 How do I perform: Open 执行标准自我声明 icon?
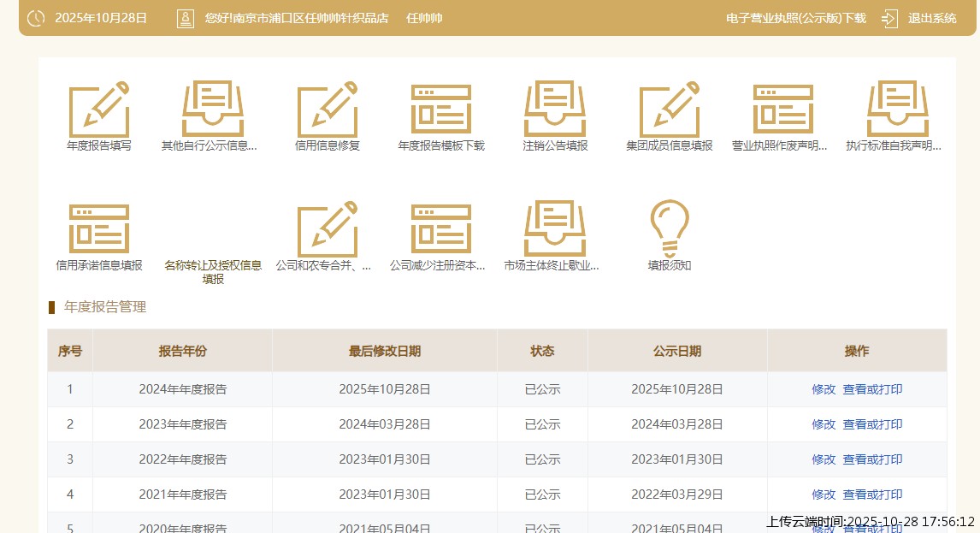[897, 110]
